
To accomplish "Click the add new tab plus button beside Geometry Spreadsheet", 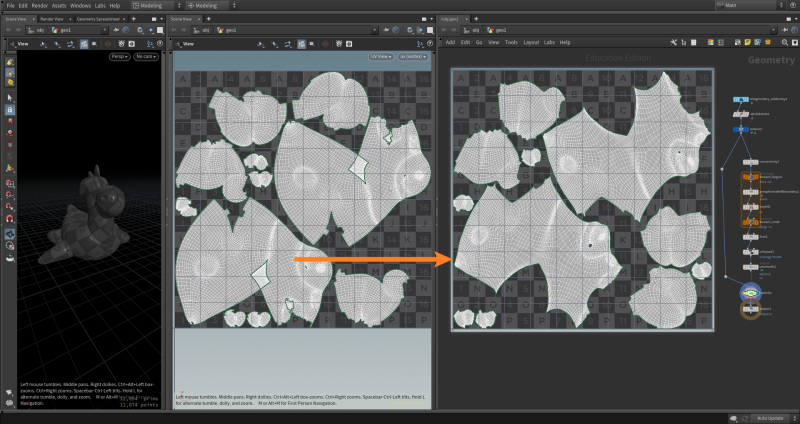I will (135, 18).
